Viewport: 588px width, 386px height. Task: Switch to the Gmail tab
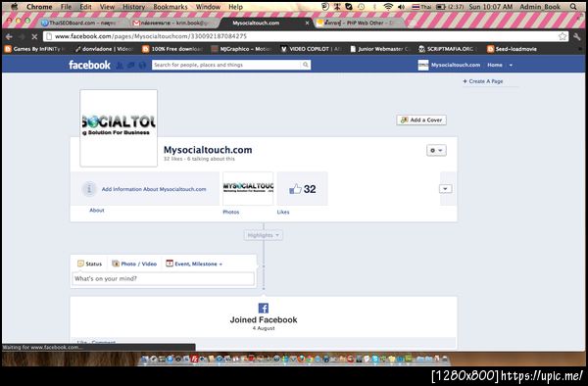tap(173, 23)
